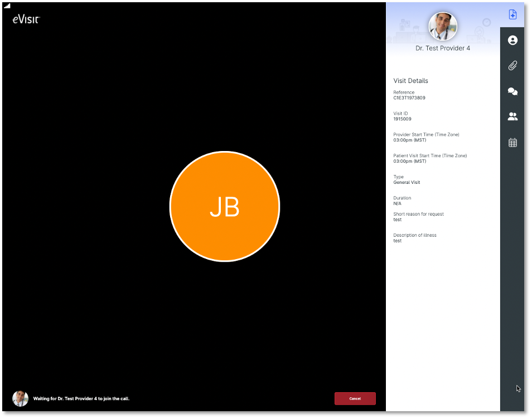Click the 'Patient Visit Start Time (Time Zone)' label
The image size is (532, 419).
430,155
